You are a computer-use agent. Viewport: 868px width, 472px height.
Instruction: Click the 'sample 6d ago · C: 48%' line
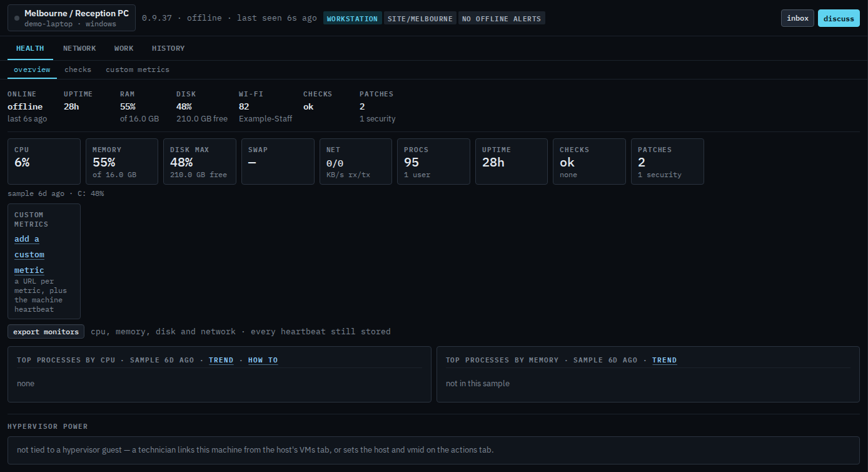pyautogui.click(x=56, y=193)
